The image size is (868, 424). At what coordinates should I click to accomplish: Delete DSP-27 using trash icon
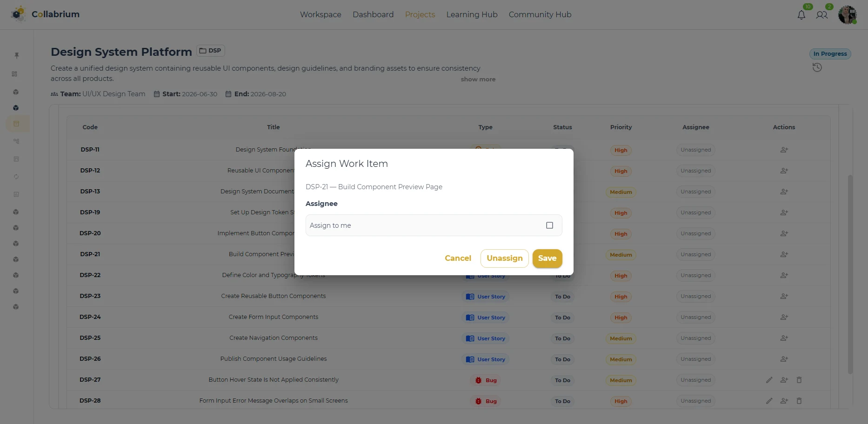[799, 380]
